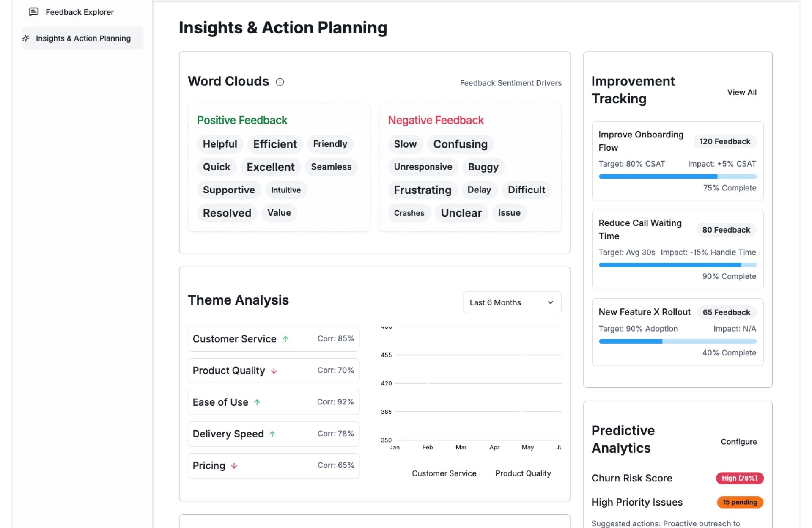Click the High (78%) churn risk badge

739,478
